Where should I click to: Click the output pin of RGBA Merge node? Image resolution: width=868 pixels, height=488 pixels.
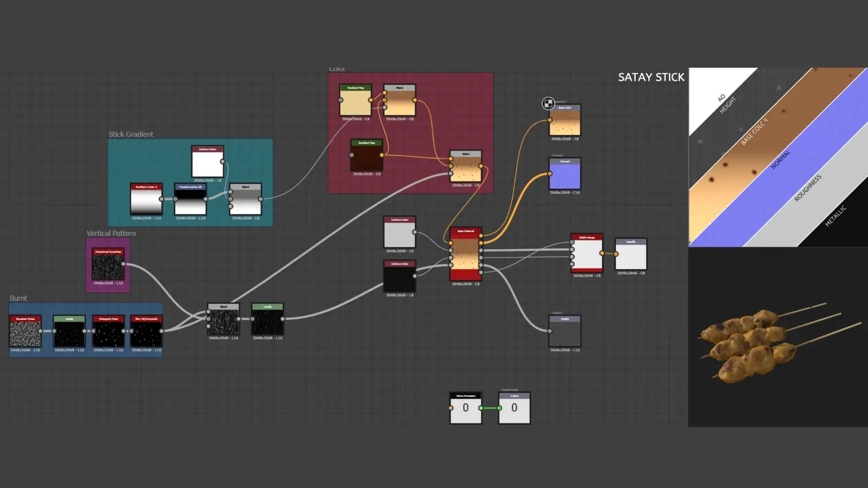pyautogui.click(x=602, y=253)
